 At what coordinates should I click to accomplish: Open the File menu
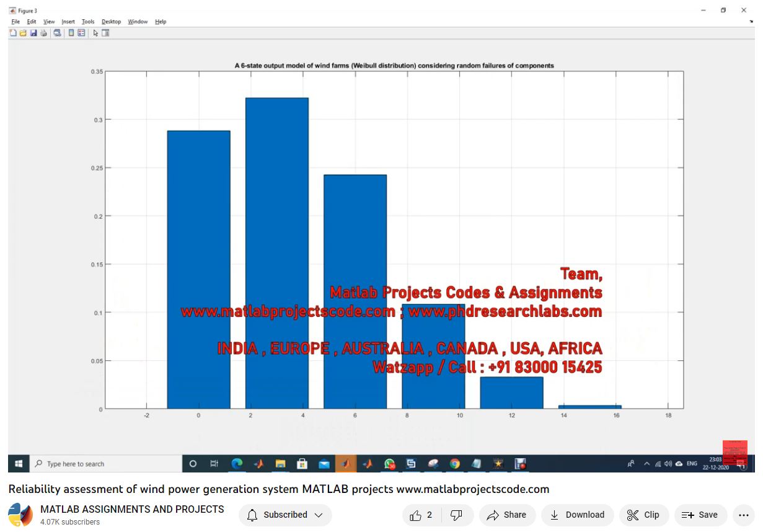[15, 22]
